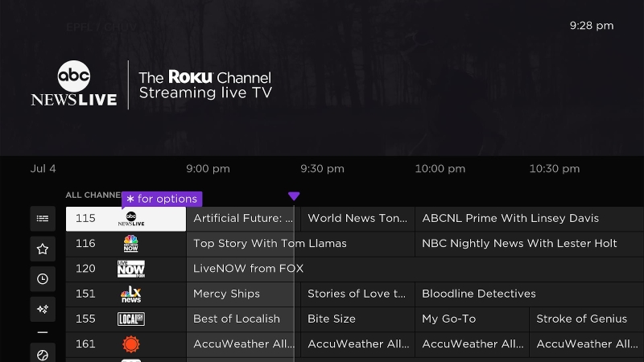Screen dimensions: 644x362
Task: Select the sparkle recommendations sidebar icon
Action: pos(43,309)
